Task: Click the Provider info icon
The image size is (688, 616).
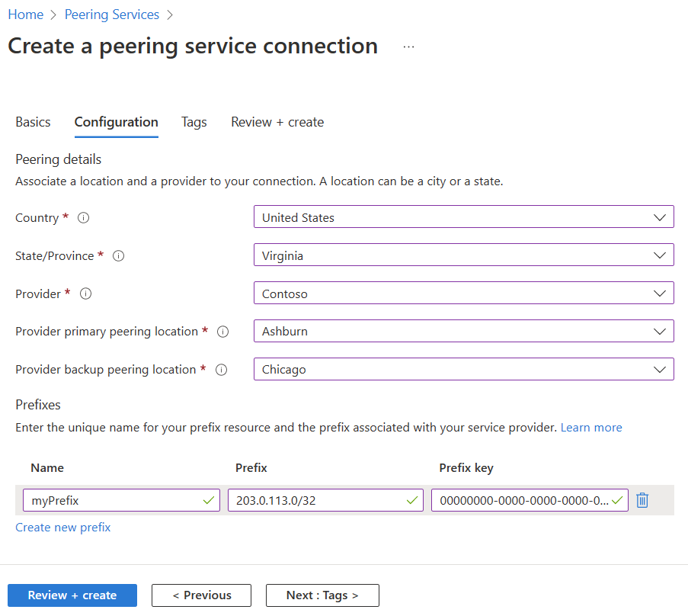Action: pyautogui.click(x=85, y=294)
